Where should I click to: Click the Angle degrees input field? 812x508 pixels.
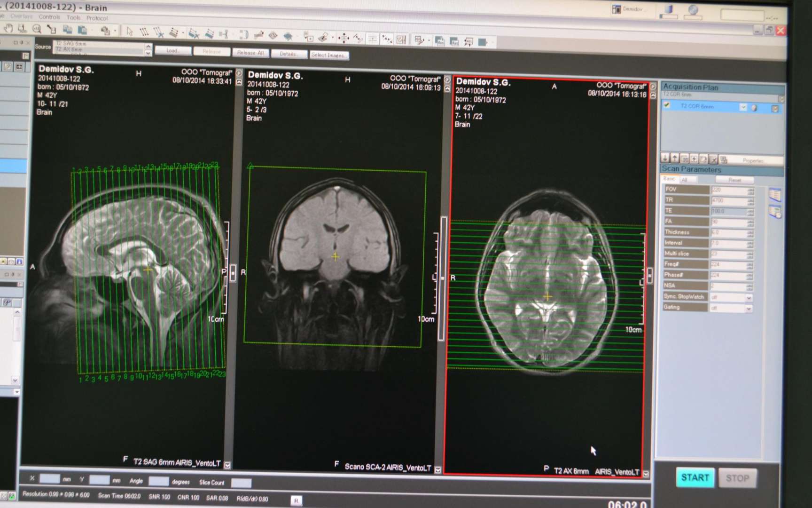(x=158, y=481)
